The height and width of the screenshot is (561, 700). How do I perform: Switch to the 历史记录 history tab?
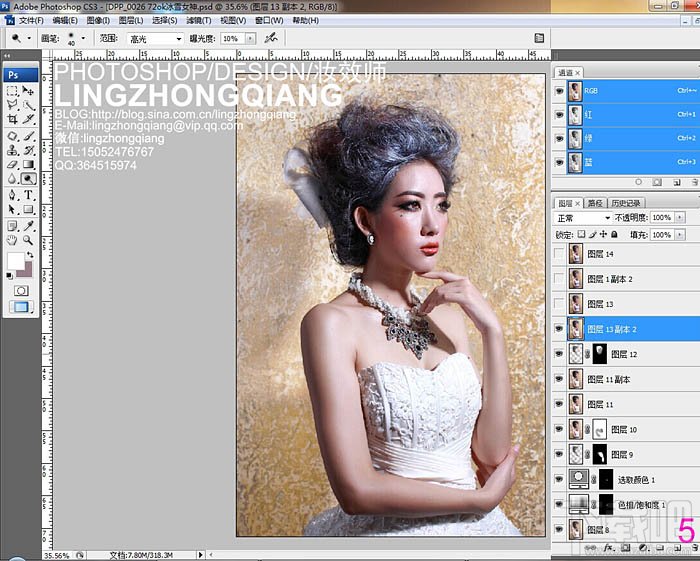[625, 203]
